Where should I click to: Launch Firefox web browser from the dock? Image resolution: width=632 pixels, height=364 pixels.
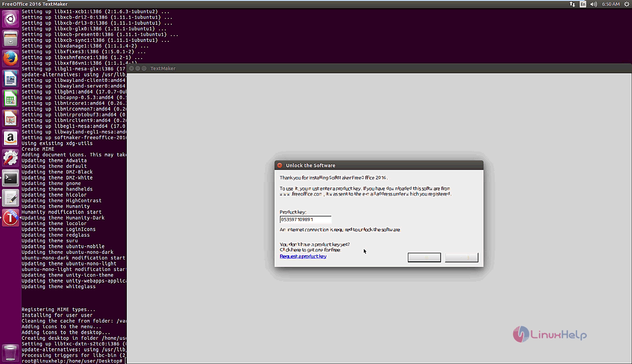[x=10, y=59]
